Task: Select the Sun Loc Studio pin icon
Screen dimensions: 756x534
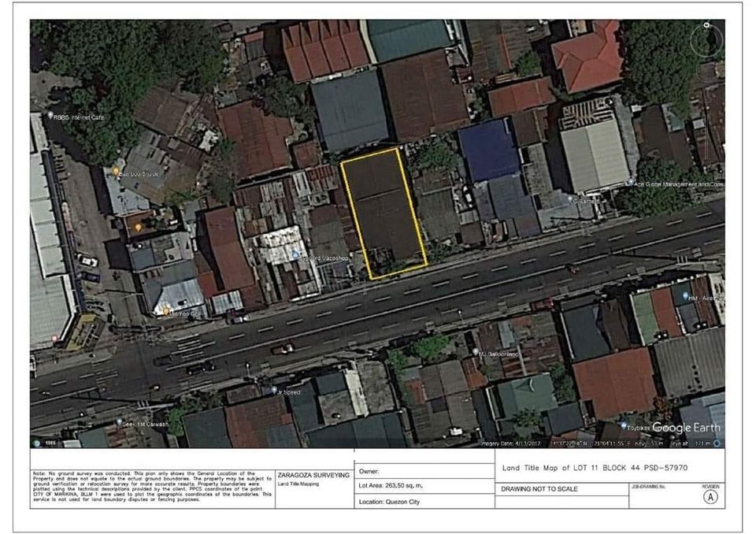Action: tap(117, 170)
